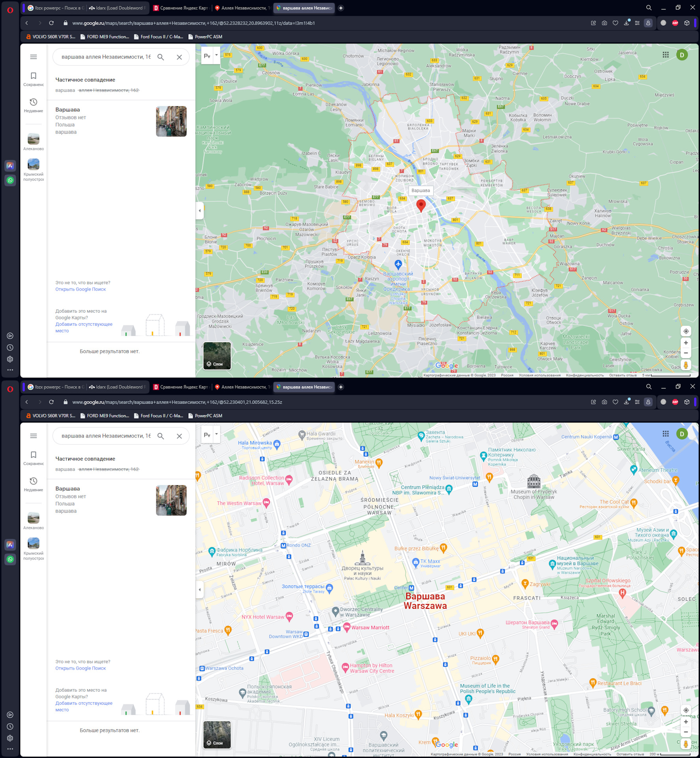Go back in upper browser
The width and height of the screenshot is (700, 758).
tap(27, 23)
